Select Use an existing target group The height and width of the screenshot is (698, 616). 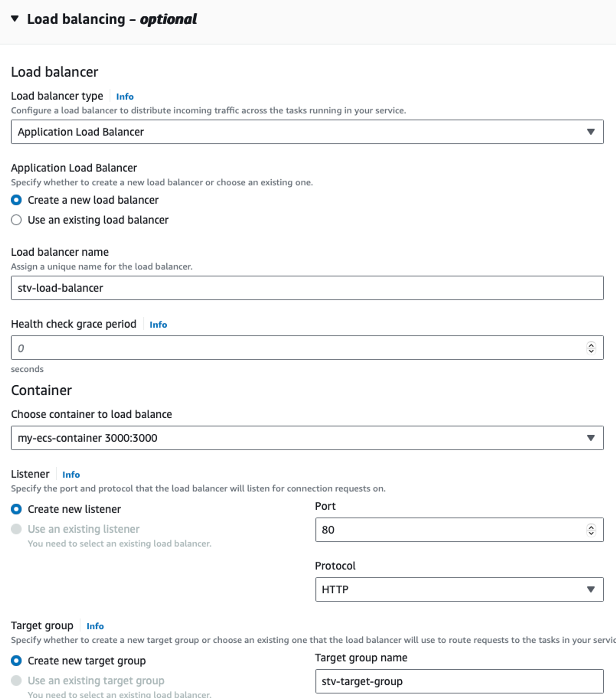coord(16,680)
